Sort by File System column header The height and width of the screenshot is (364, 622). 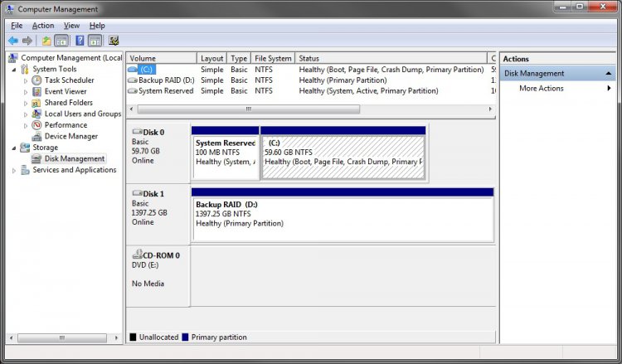pos(273,58)
